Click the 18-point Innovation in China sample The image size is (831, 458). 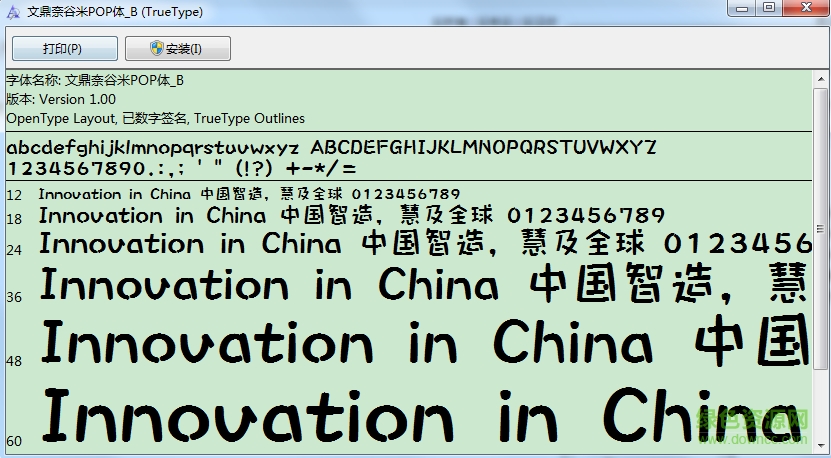(352, 216)
